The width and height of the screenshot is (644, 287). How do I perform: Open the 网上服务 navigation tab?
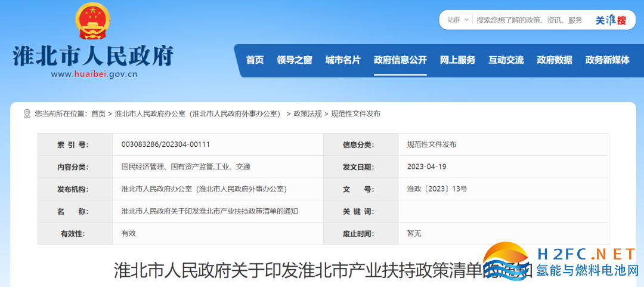tap(457, 60)
